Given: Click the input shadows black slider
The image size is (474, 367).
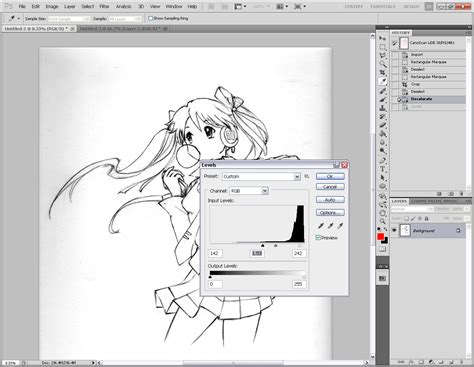Looking at the screenshot, I should 263,246.
